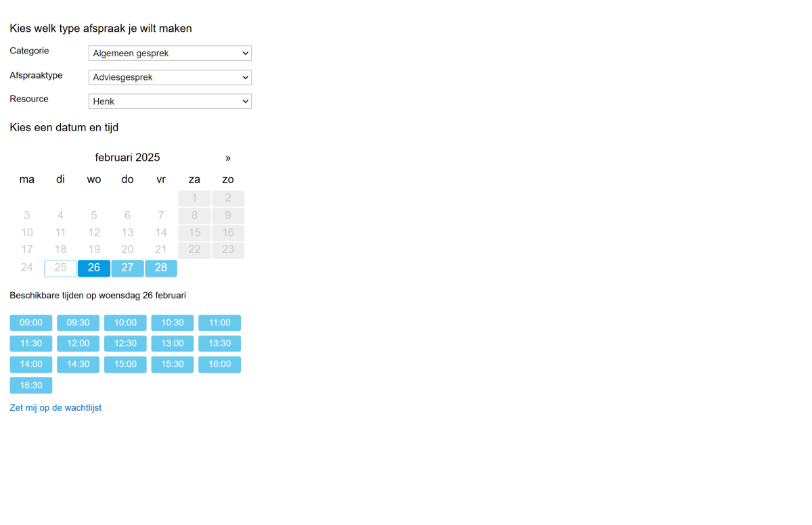
Task: Click greyed Saturday date 15
Action: 194,233
